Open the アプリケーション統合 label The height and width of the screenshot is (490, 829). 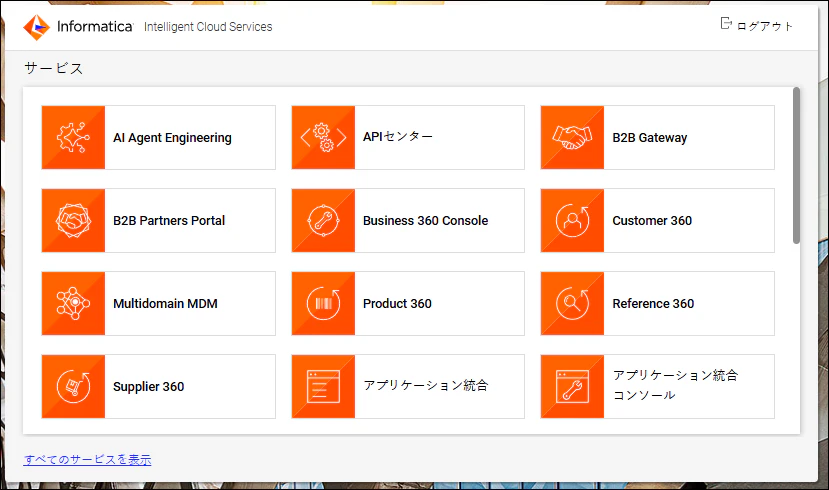[x=425, y=385]
